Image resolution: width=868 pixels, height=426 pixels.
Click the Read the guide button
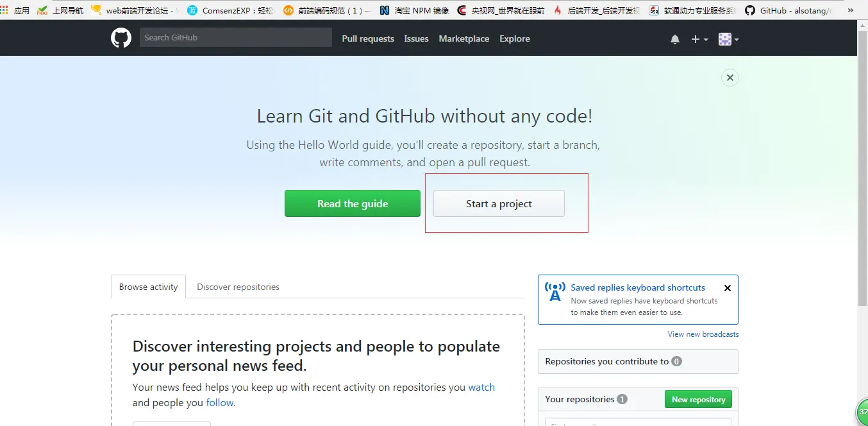(x=353, y=203)
